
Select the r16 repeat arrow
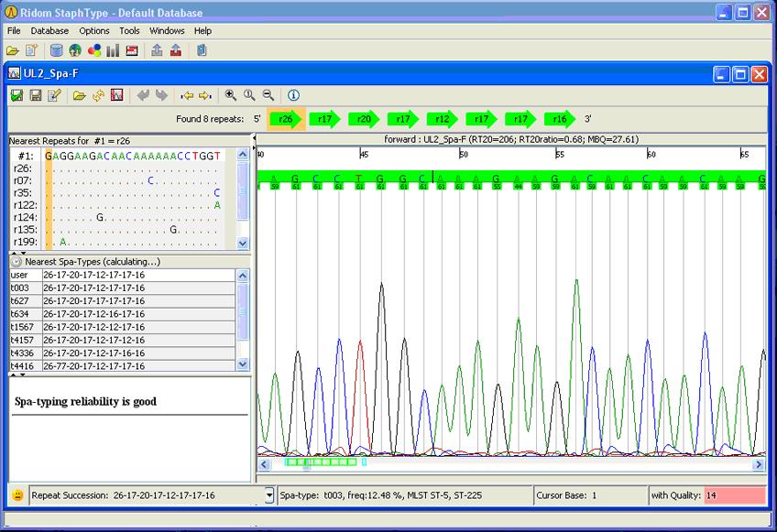tap(560, 119)
